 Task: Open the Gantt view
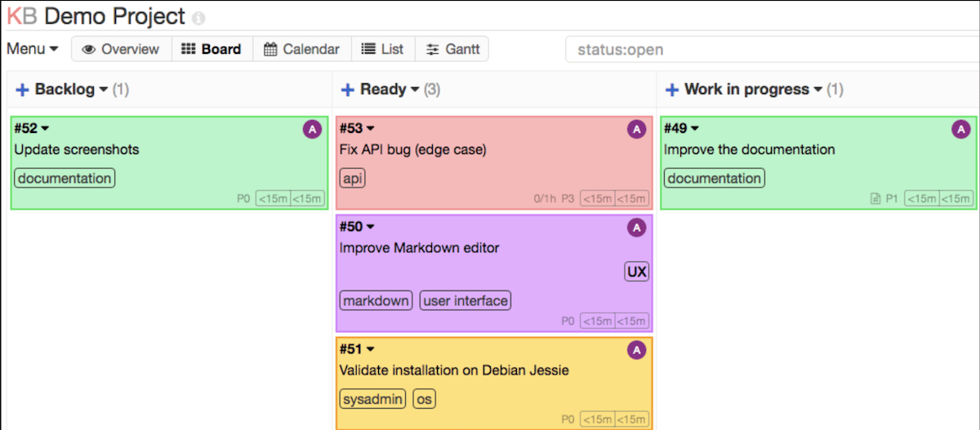[x=452, y=49]
